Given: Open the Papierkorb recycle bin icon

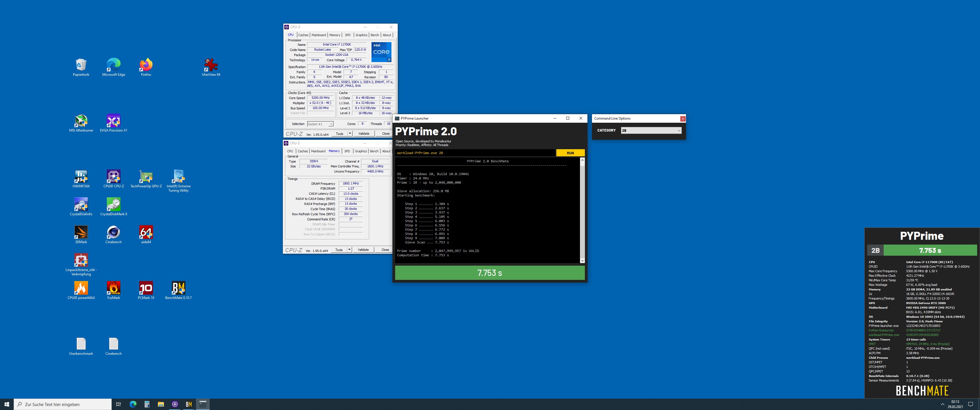Looking at the screenshot, I should coord(81,67).
